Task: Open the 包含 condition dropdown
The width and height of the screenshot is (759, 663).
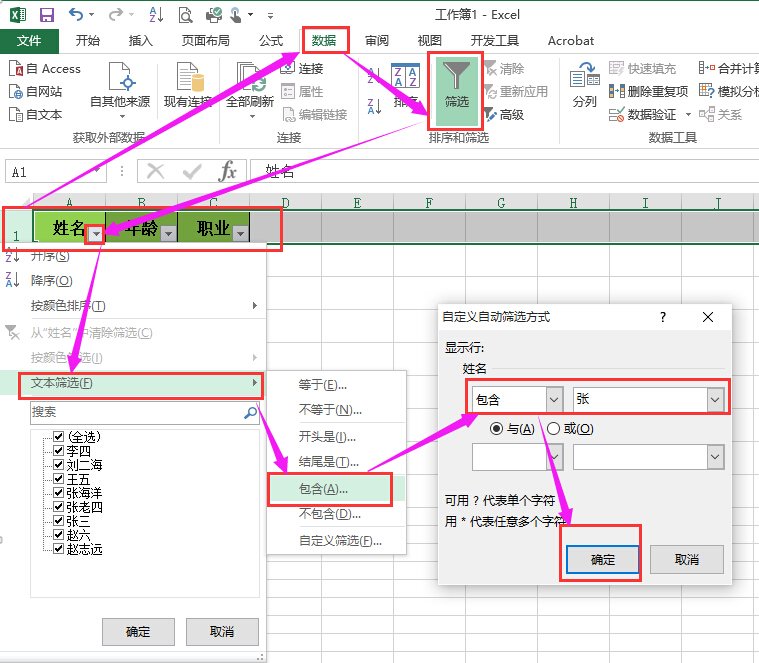Action: pos(555,400)
